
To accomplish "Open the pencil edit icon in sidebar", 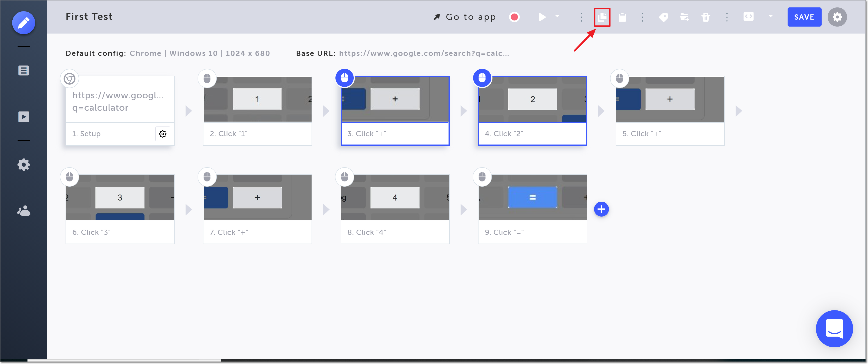I will coord(24,23).
